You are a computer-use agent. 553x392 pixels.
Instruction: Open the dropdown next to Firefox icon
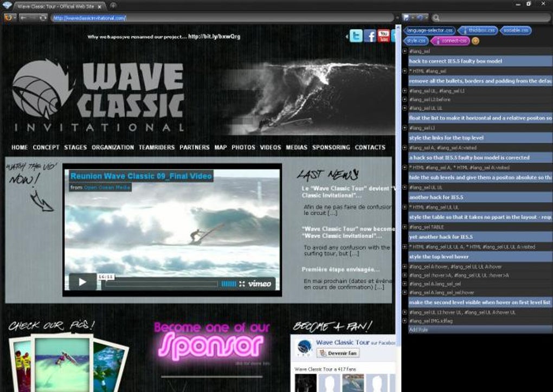click(x=15, y=18)
